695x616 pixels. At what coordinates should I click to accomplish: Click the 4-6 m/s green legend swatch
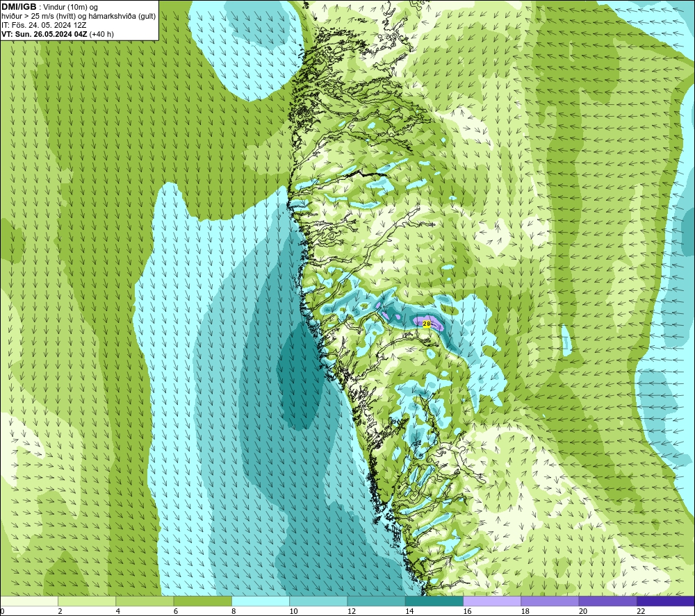point(145,601)
